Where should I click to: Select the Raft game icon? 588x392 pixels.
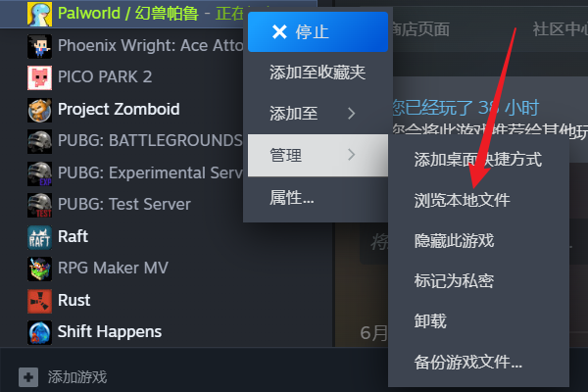(39, 237)
